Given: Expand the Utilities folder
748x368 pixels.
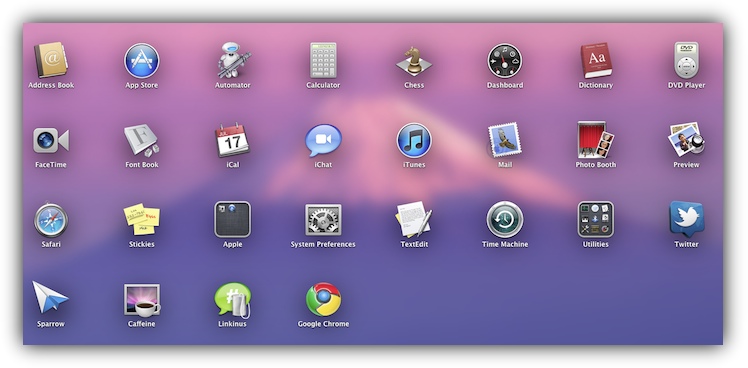Looking at the screenshot, I should (595, 220).
